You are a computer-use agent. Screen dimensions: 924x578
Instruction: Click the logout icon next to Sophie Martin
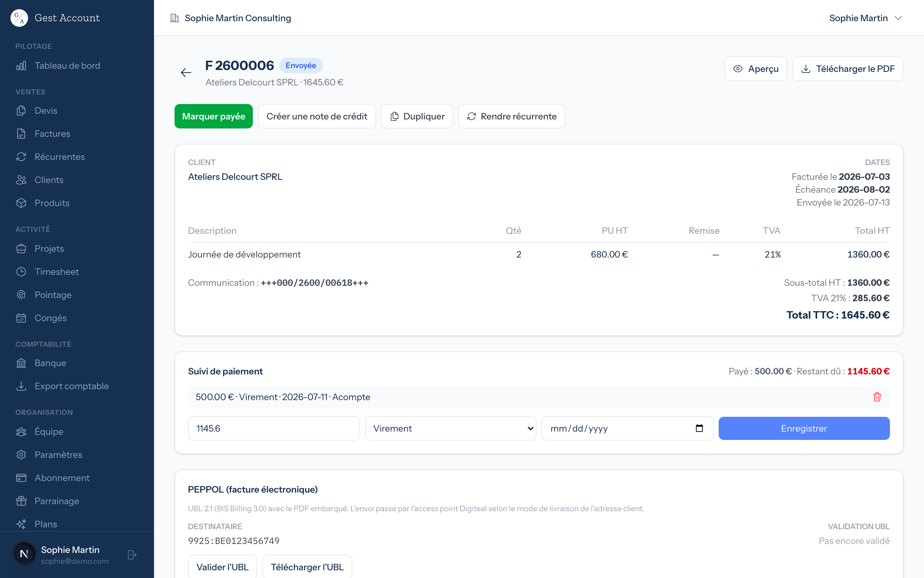tap(132, 555)
